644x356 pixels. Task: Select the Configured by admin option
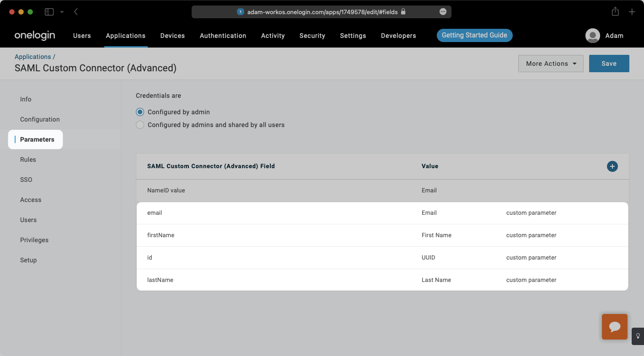[x=140, y=112]
